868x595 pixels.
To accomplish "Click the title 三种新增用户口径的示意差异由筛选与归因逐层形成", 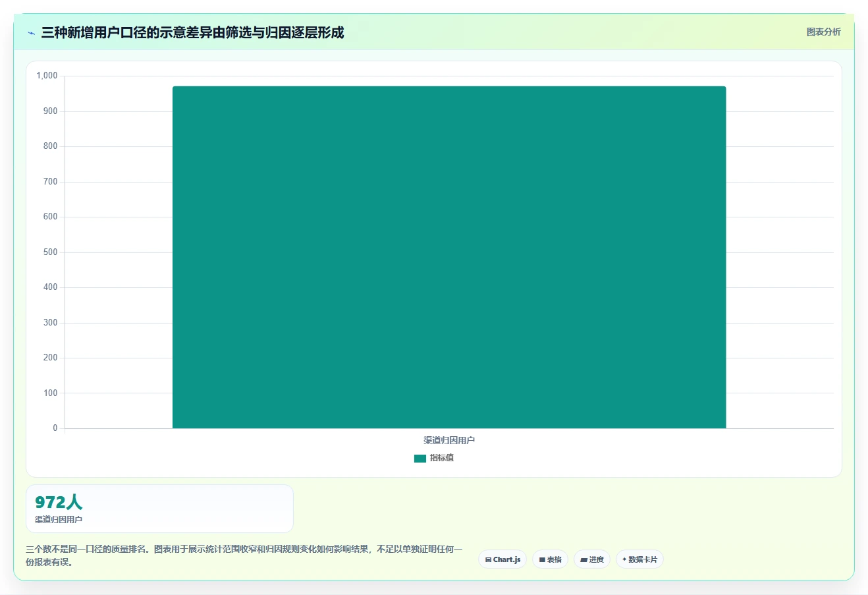I will 192,33.
